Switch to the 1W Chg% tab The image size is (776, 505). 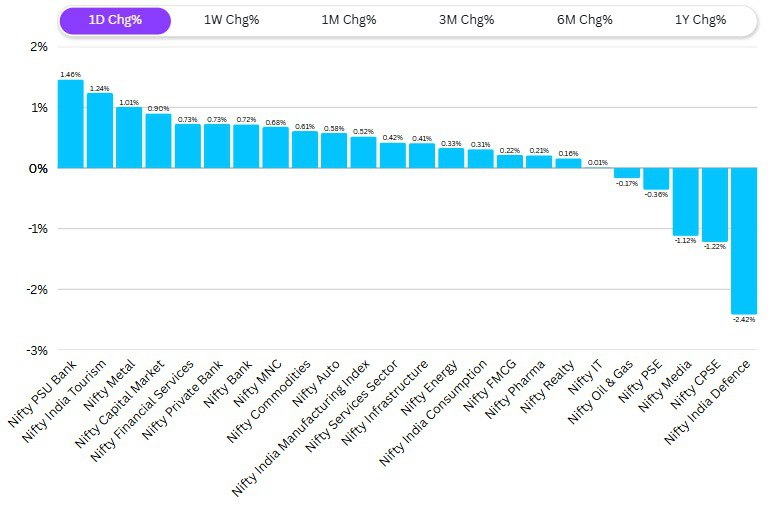pos(231,20)
